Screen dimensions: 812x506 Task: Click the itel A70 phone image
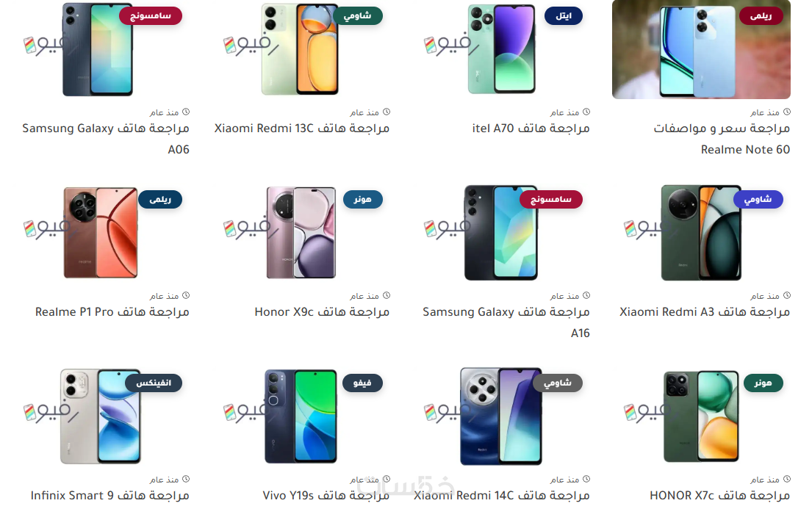coord(501,49)
